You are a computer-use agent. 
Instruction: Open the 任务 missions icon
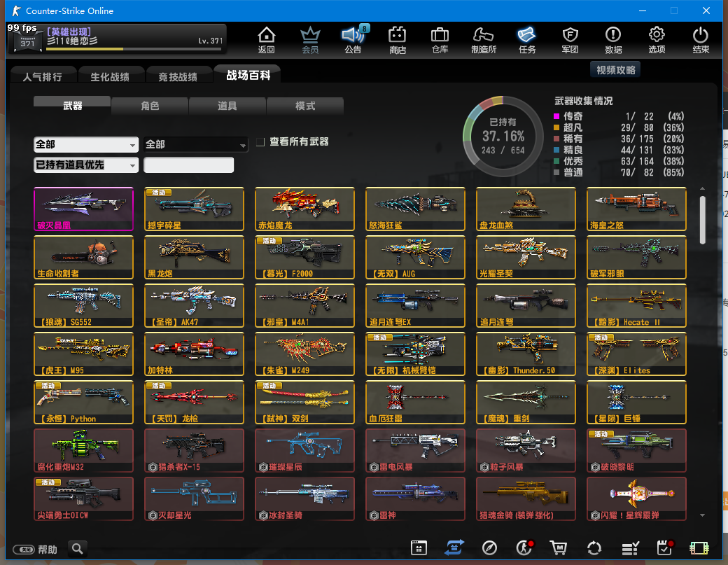pyautogui.click(x=527, y=40)
